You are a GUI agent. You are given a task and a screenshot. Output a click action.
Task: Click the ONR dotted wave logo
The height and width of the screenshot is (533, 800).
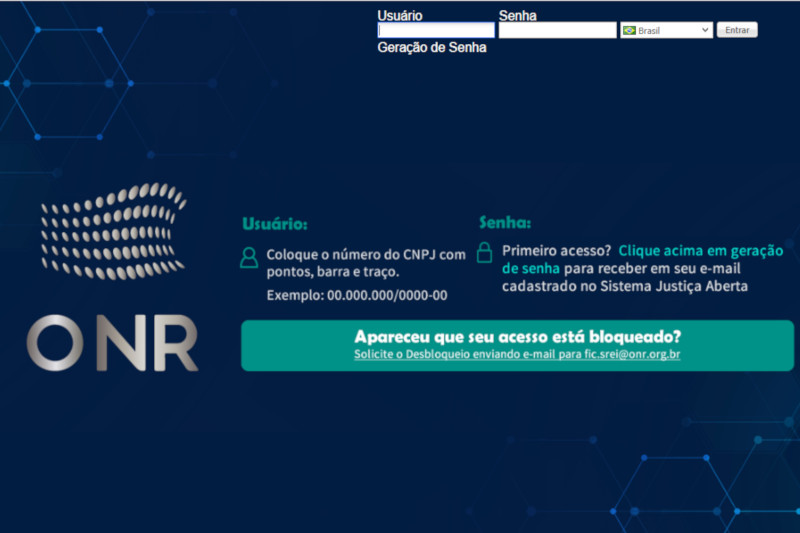[113, 231]
